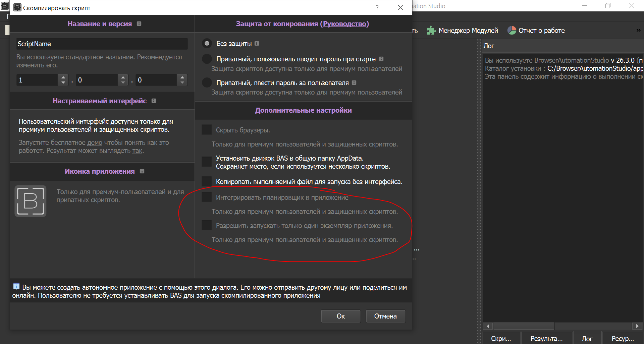Confirm compilation with Ок button
This screenshot has width=644, height=344.
coord(340,316)
